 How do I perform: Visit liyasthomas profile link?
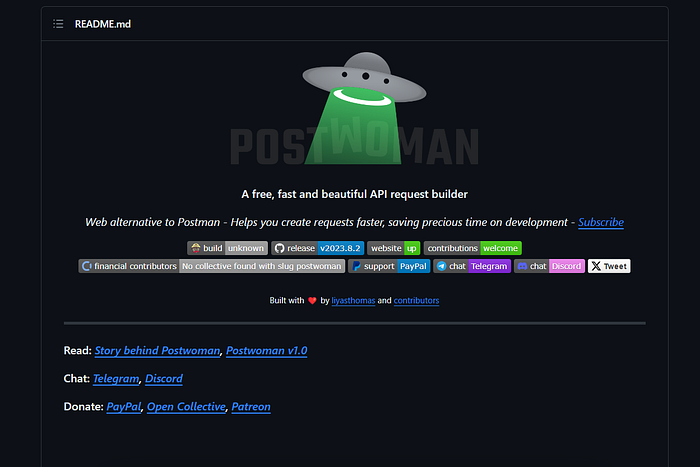[353, 300]
